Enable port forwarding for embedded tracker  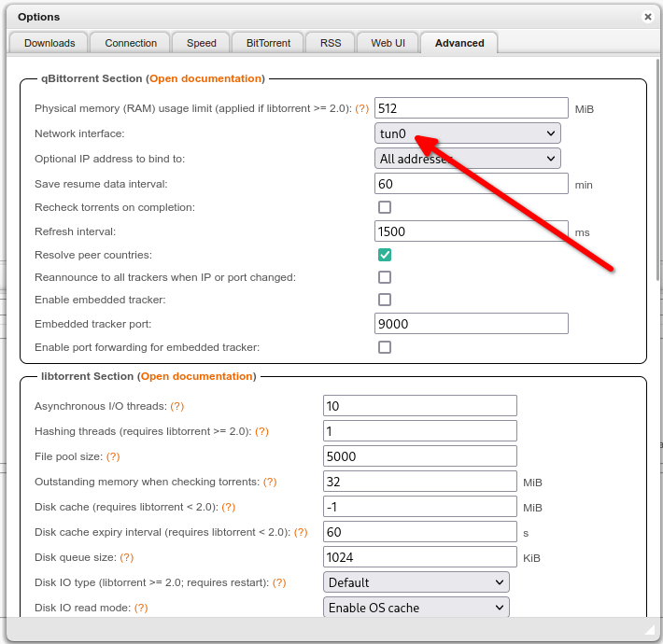[385, 347]
